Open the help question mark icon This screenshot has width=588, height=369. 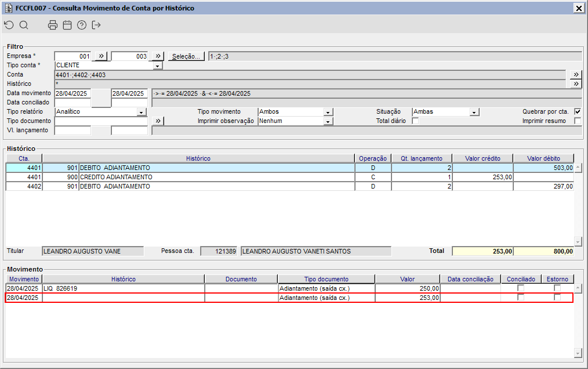pos(82,25)
